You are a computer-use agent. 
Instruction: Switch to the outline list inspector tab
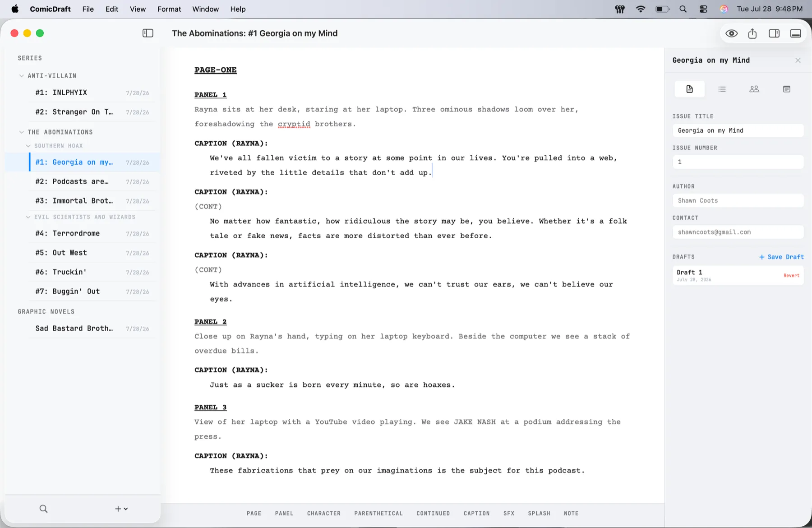pyautogui.click(x=722, y=89)
